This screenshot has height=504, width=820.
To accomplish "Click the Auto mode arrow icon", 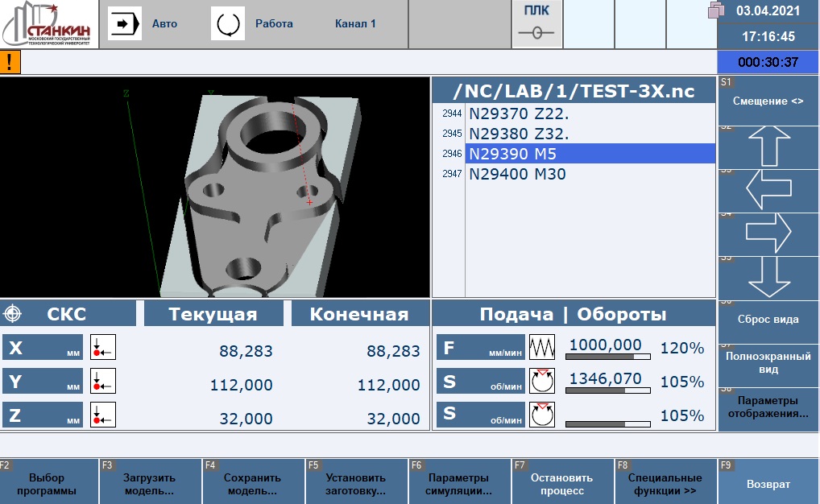I will [124, 24].
